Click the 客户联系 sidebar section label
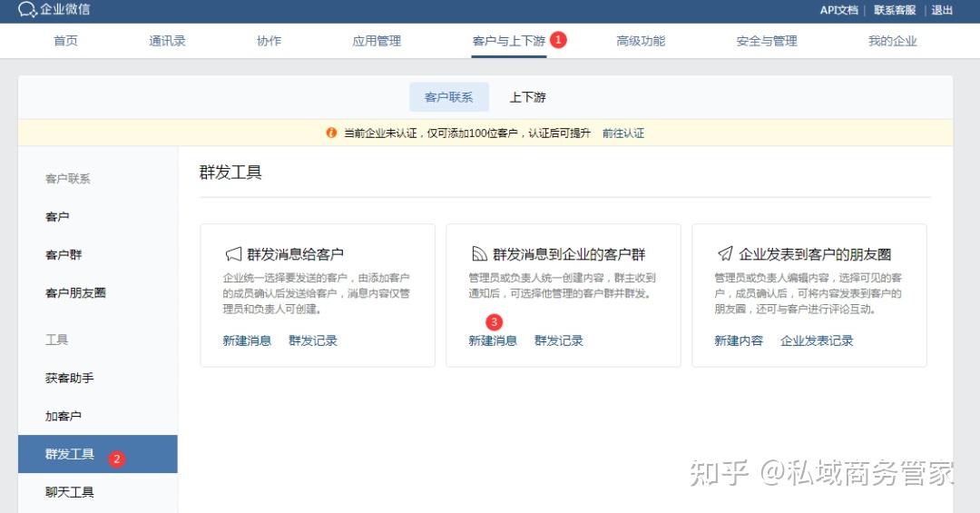The height and width of the screenshot is (513, 980). pos(67,179)
